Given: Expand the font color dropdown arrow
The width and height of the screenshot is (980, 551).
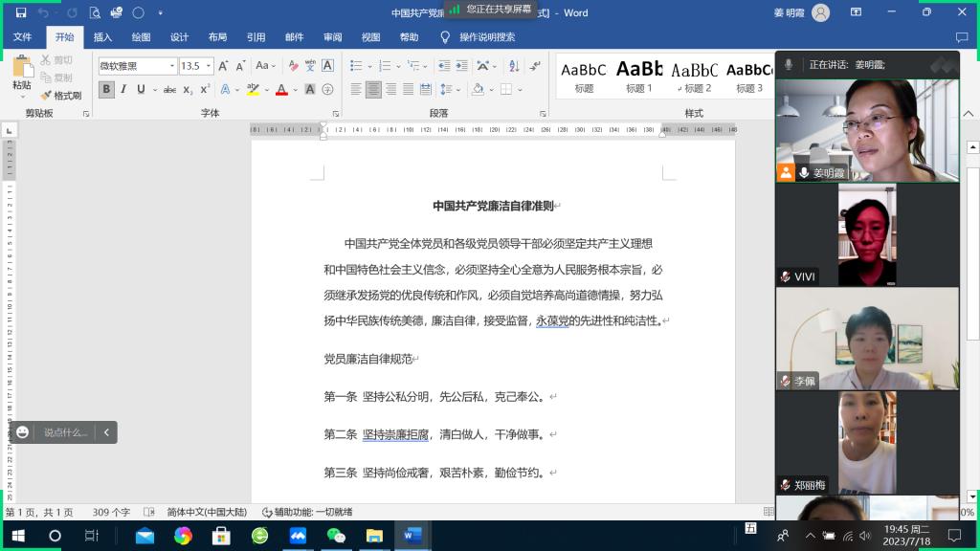Looking at the screenshot, I should (x=296, y=90).
